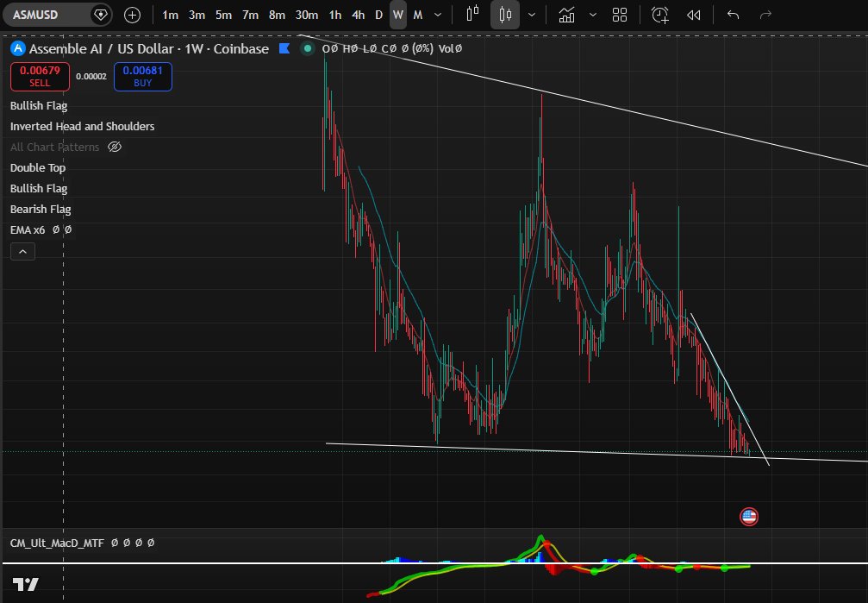
Task: Switch to the 1m timeframe
Action: [170, 15]
